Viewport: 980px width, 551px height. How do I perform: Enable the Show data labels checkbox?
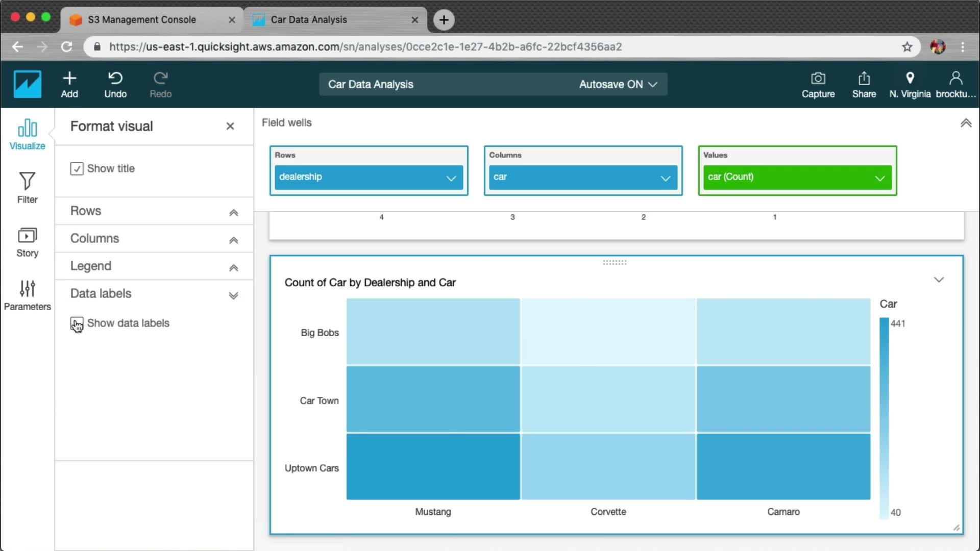coord(77,324)
